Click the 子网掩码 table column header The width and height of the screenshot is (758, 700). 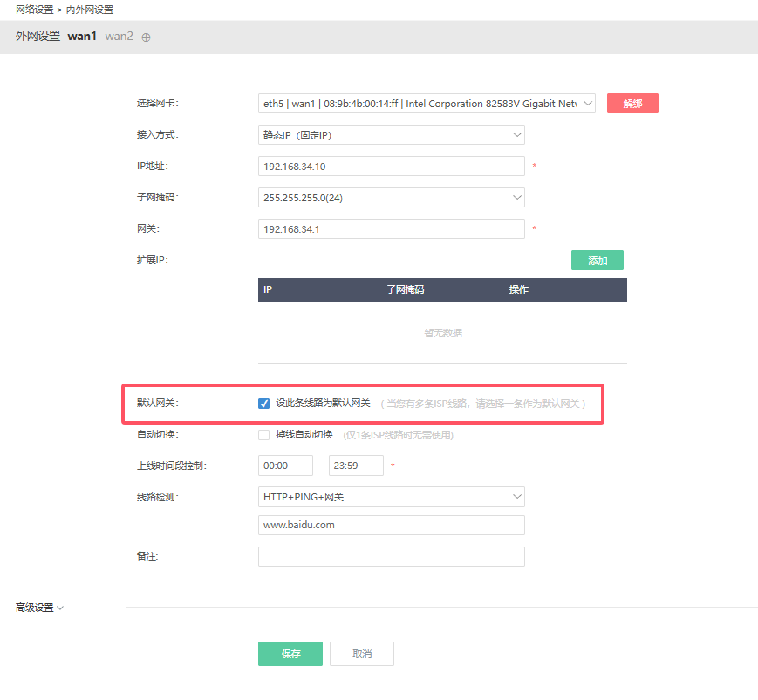coord(405,289)
